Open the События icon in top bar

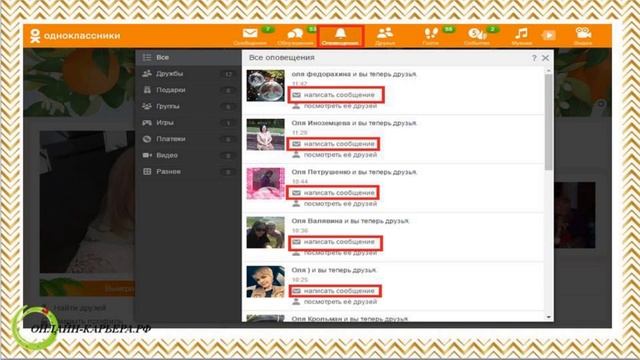point(476,33)
